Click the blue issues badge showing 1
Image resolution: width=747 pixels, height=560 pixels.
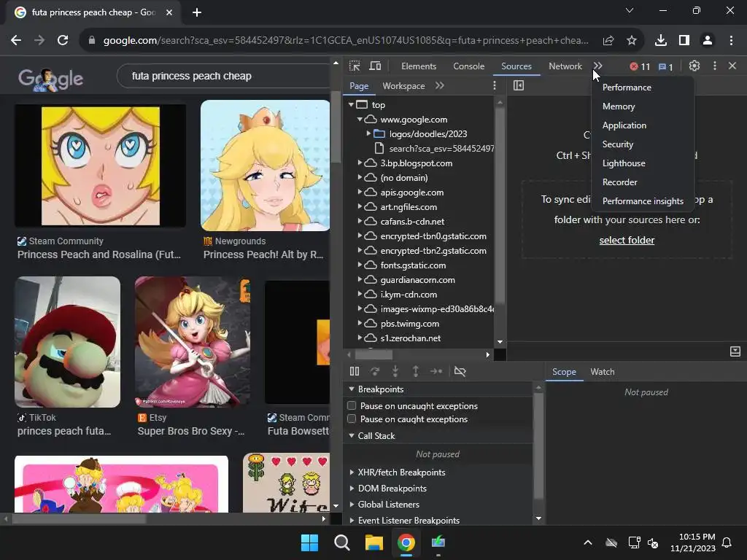coord(665,66)
